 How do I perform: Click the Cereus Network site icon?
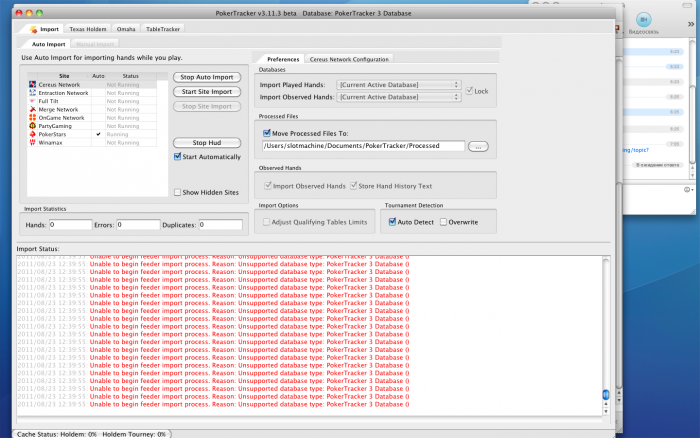(32, 84)
